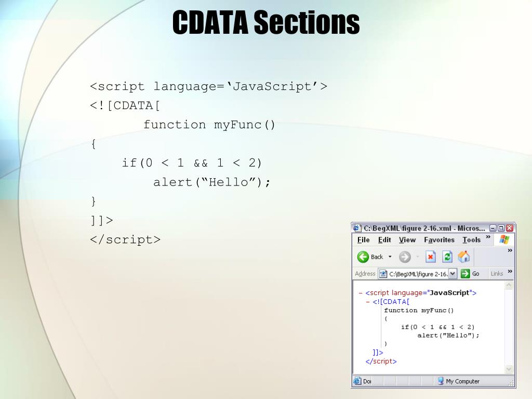532x399 pixels.
Task: Click the "]]>" closing line in browser
Action: pyautogui.click(x=378, y=353)
